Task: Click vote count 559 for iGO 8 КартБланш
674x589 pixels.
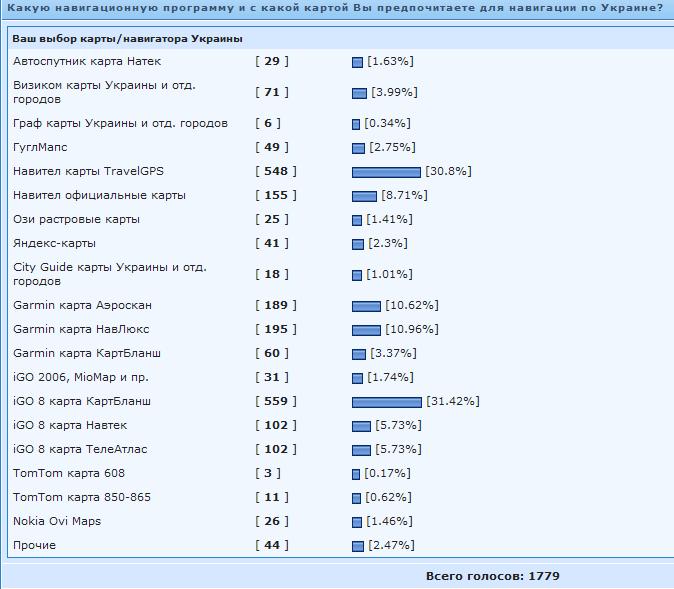Action: point(275,401)
